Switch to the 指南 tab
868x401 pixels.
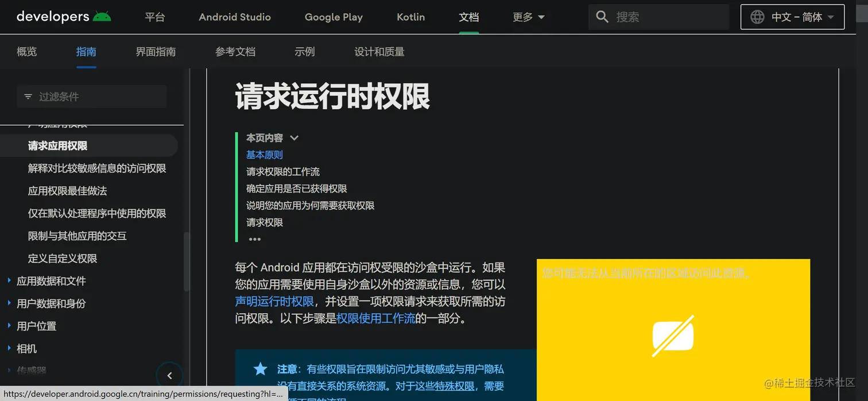point(86,52)
